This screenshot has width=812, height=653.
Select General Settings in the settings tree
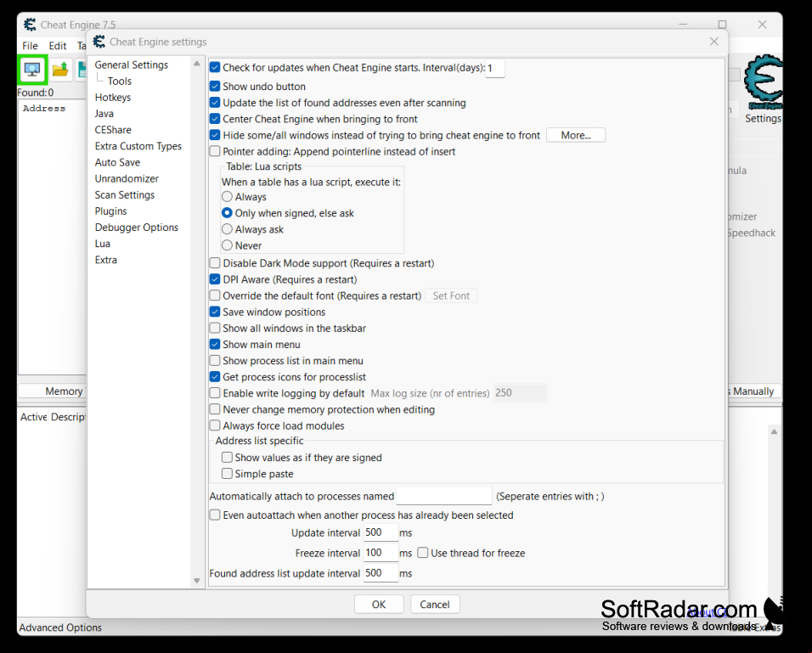tap(132, 65)
